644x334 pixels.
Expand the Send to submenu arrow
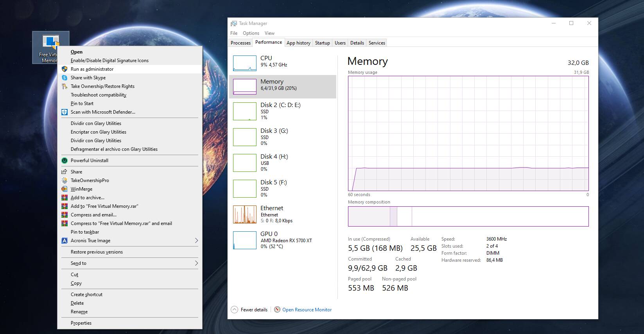point(196,263)
